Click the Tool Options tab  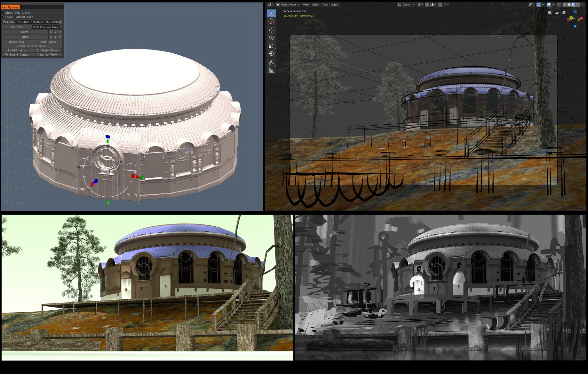point(10,7)
